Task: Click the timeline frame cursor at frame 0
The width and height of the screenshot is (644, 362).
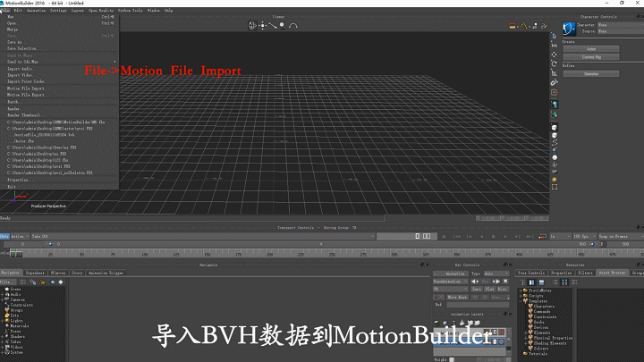Action: point(16,254)
